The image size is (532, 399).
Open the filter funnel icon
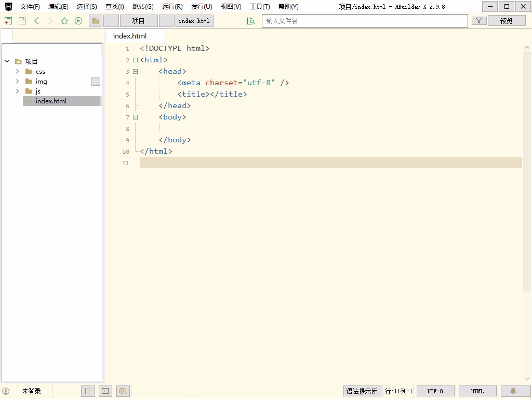pos(479,21)
